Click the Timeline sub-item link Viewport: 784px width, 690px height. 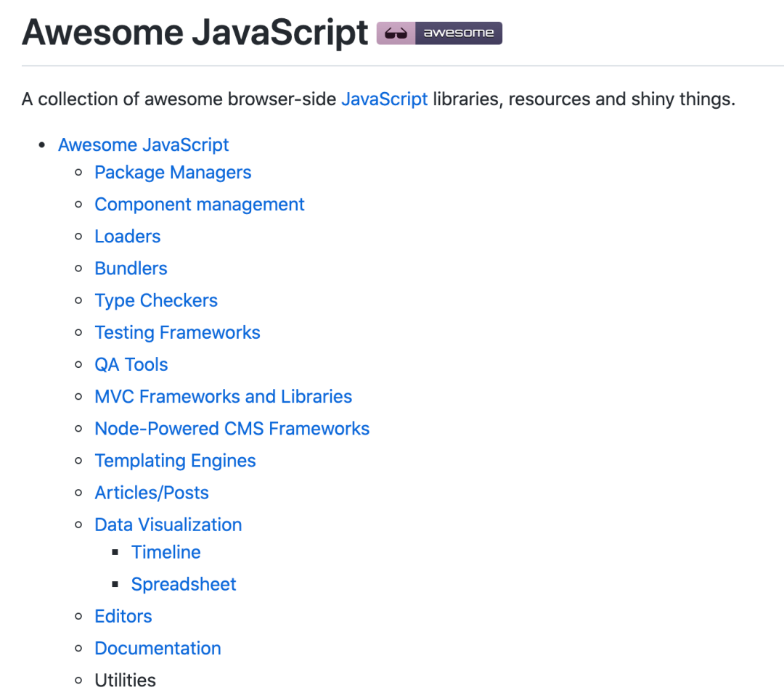[166, 552]
